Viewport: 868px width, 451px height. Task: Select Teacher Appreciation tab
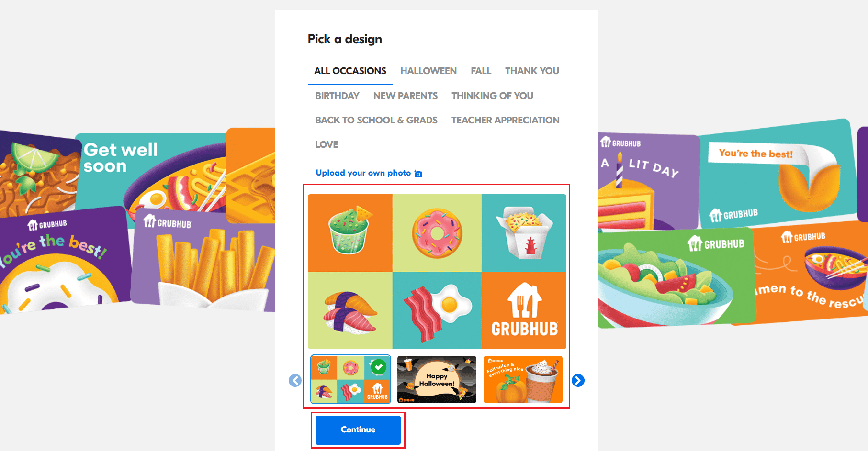point(505,120)
